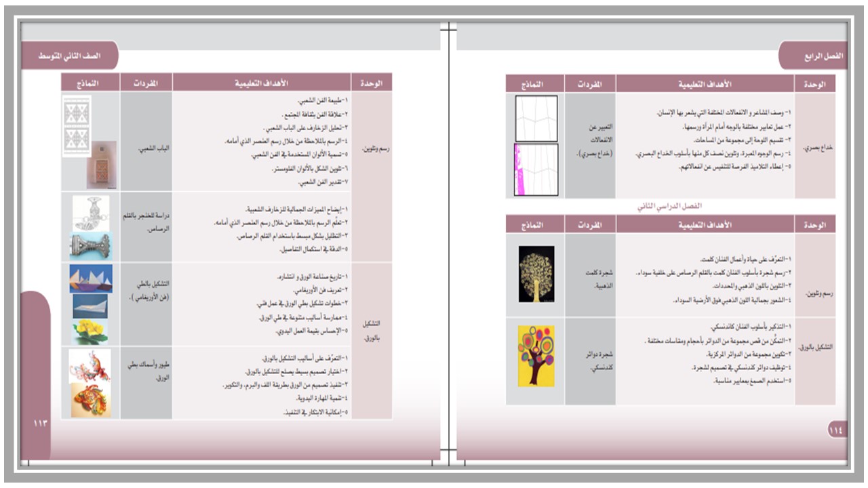Click '٤- ممارسة أساليب متنوعة في طي الورق'
Viewport: 868px width, 488px height.
[x=304, y=317]
